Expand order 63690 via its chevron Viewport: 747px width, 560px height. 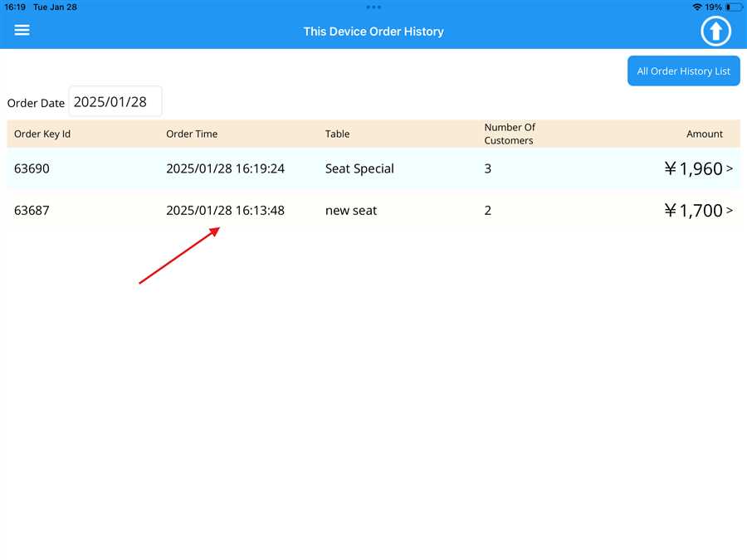coord(730,168)
